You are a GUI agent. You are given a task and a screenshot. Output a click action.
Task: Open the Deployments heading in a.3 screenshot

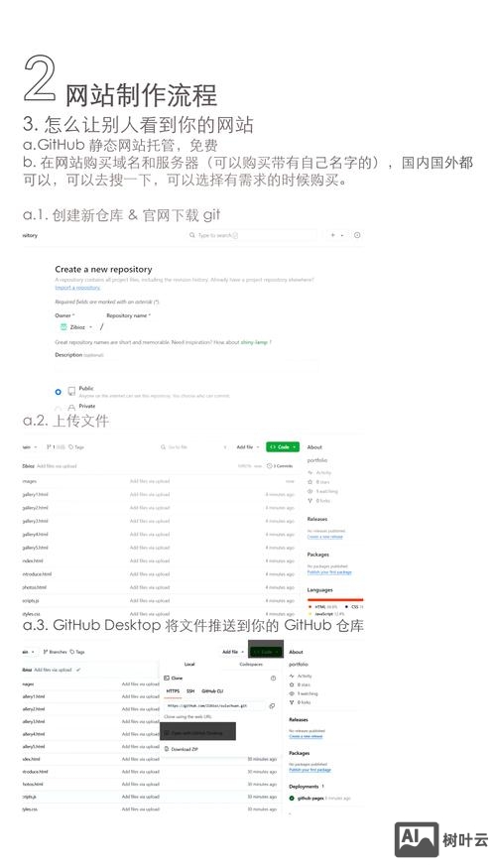(x=304, y=787)
